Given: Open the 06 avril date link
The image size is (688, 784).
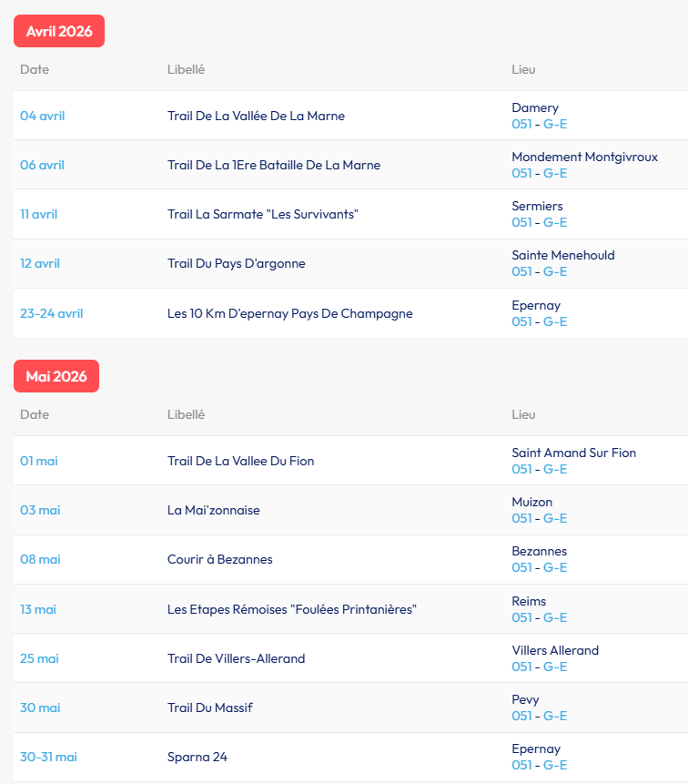Looking at the screenshot, I should (x=43, y=165).
